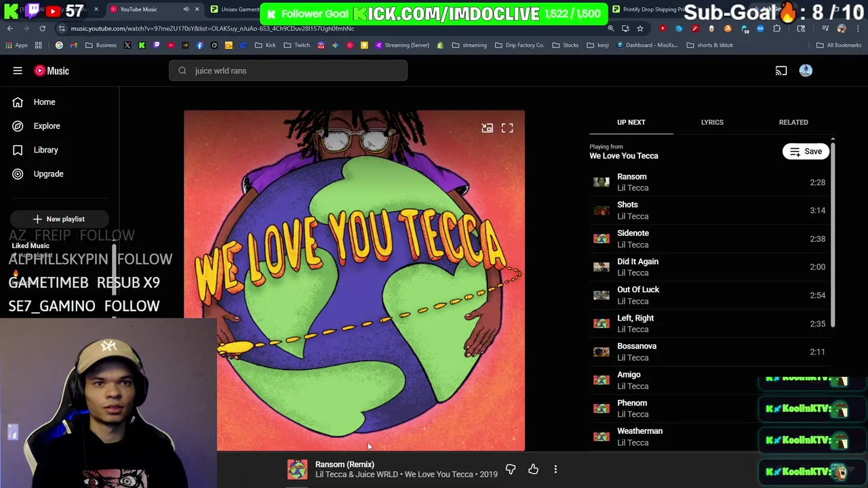Save the queue to a playlist
This screenshot has height=488, width=868.
pyautogui.click(x=806, y=152)
